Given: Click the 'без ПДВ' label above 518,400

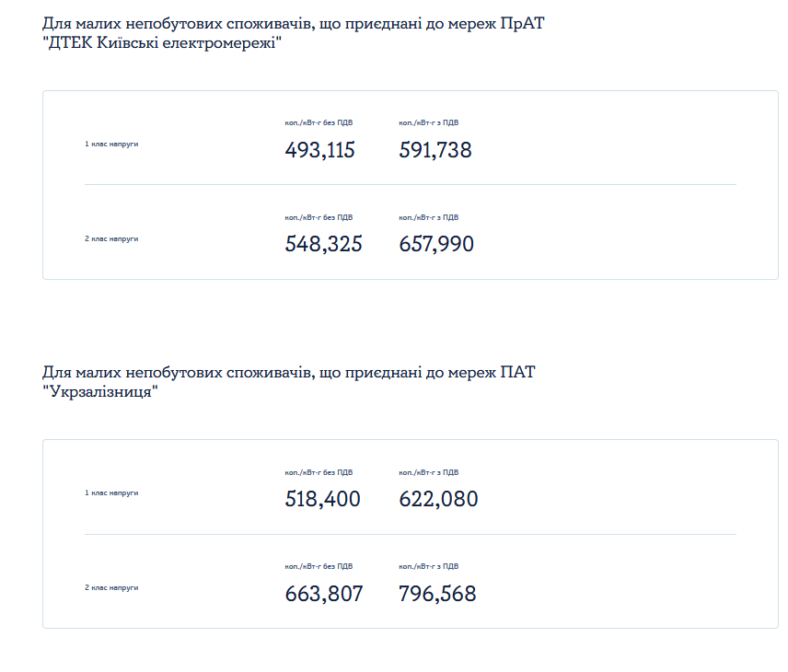Looking at the screenshot, I should (x=319, y=472).
